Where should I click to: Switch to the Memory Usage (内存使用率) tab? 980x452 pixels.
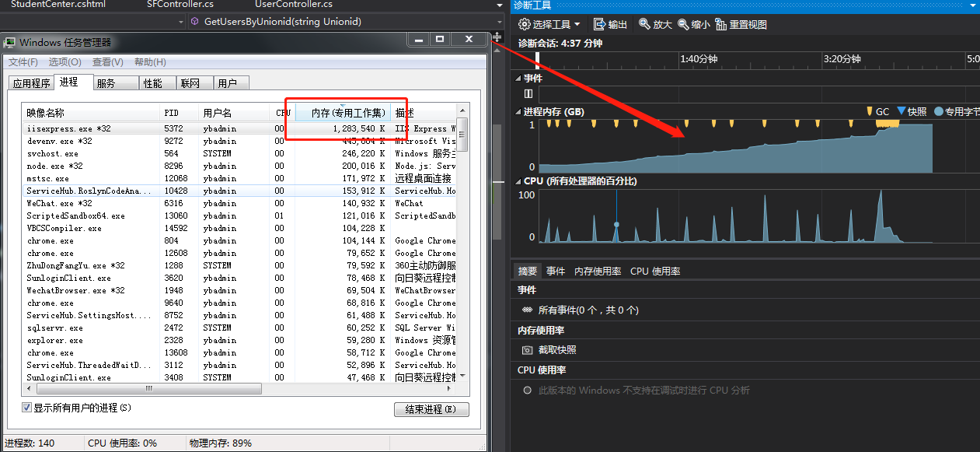point(598,271)
